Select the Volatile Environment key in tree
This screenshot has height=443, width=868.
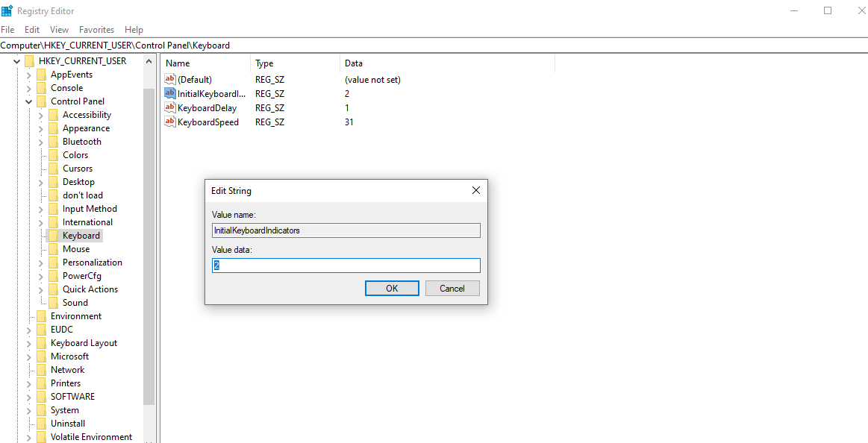click(x=91, y=437)
